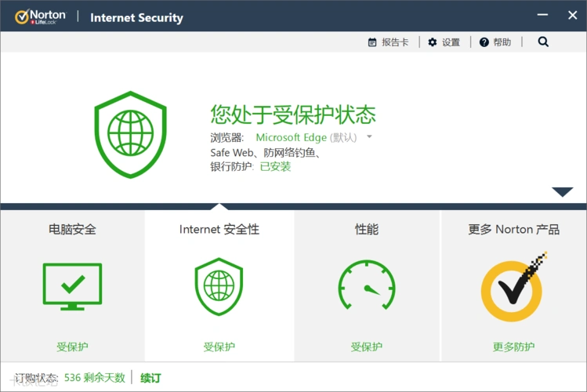
Task: Click the 536 剩余天数 link
Action: tap(95, 377)
